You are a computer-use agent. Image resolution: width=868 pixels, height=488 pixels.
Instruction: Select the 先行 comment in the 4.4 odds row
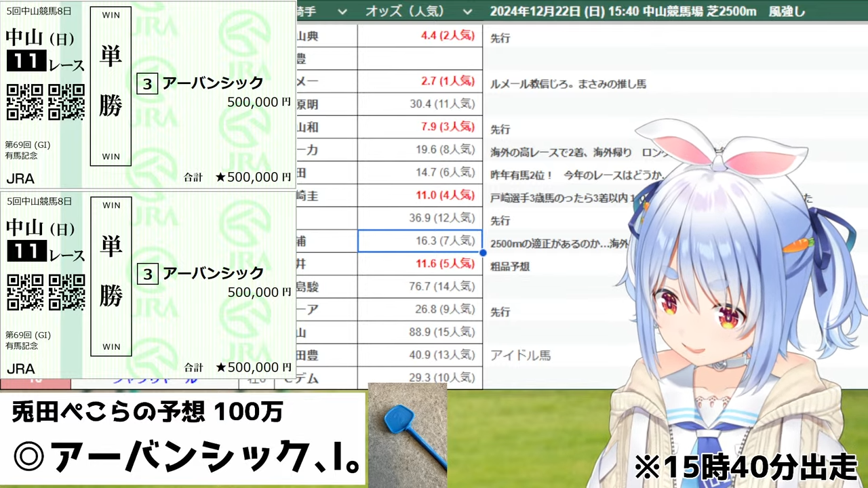[x=500, y=39]
